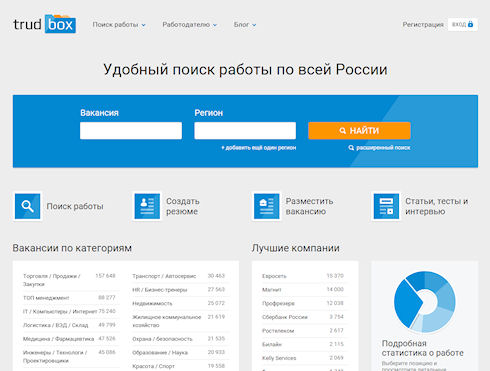Expand the Работодателю menu
This screenshot has height=371, width=490.
click(189, 25)
